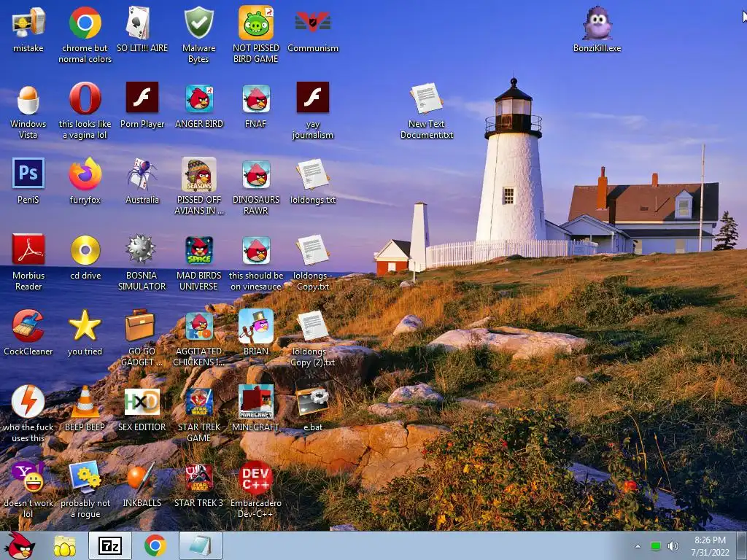Open 'NOT PISSED BIRD GAME' pig icon
The image size is (747, 560).
click(x=256, y=23)
